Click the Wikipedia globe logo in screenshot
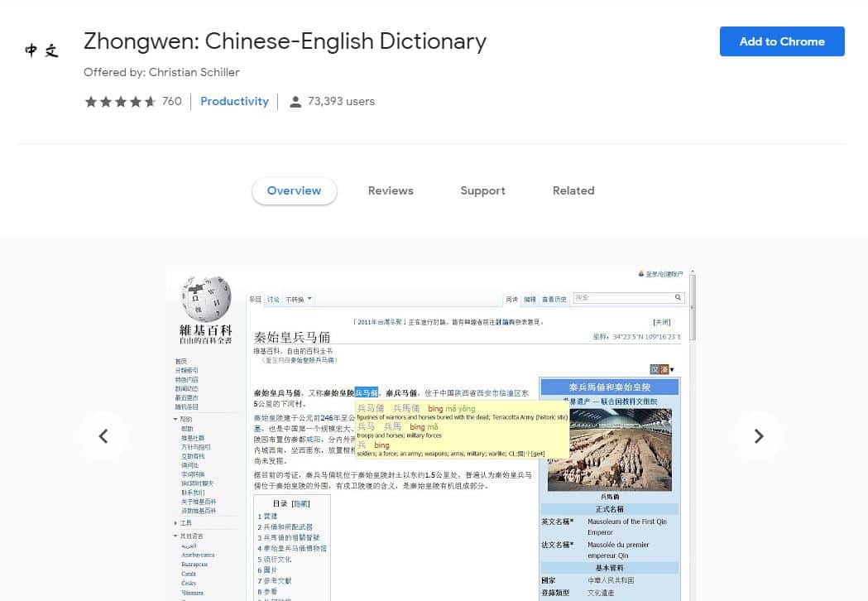Viewport: 868px width, 601px height. (x=206, y=299)
